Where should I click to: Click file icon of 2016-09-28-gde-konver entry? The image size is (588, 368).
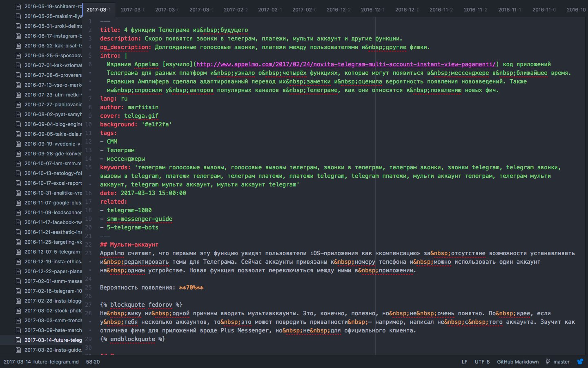point(18,153)
